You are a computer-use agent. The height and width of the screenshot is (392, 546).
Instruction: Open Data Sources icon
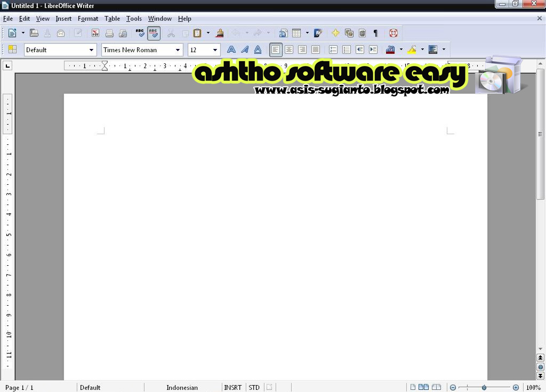click(362, 33)
